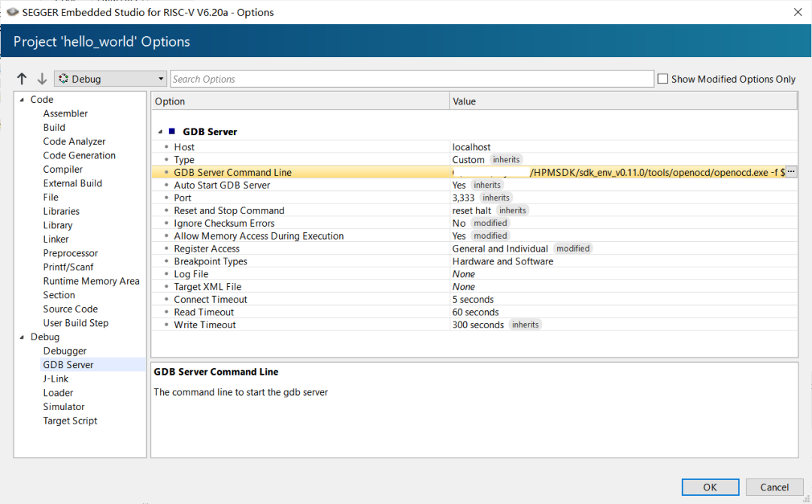Select User Build Step in the tree
This screenshot has height=504, width=812.
point(76,323)
